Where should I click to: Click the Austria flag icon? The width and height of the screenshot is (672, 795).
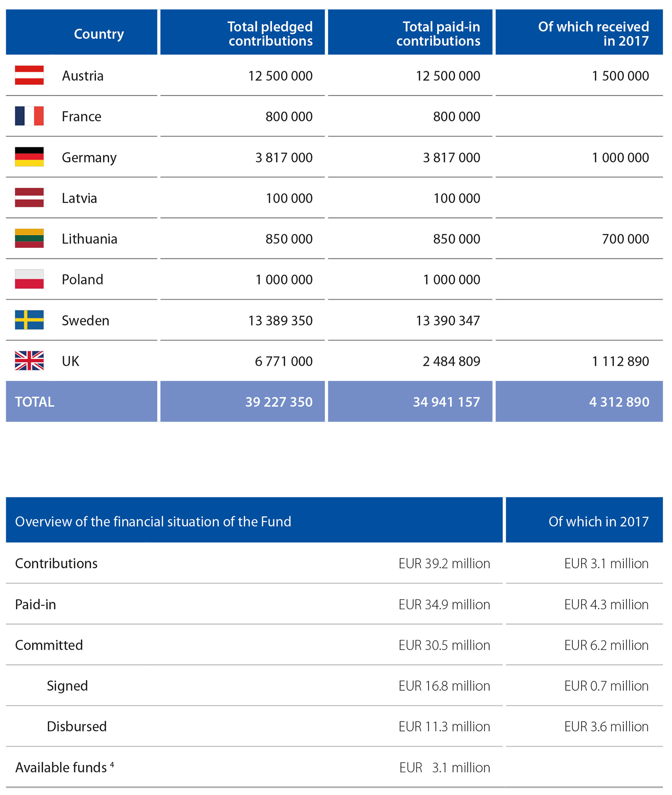tap(29, 75)
